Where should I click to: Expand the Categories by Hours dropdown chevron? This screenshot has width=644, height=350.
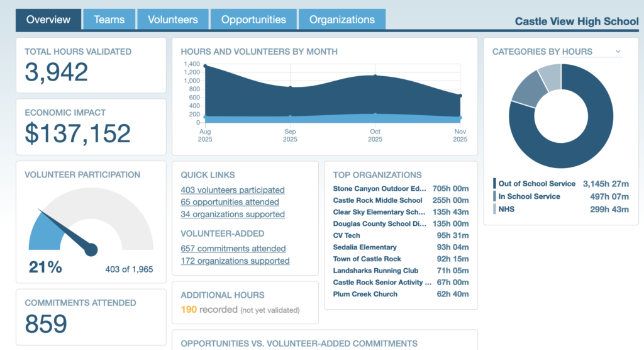tap(618, 52)
